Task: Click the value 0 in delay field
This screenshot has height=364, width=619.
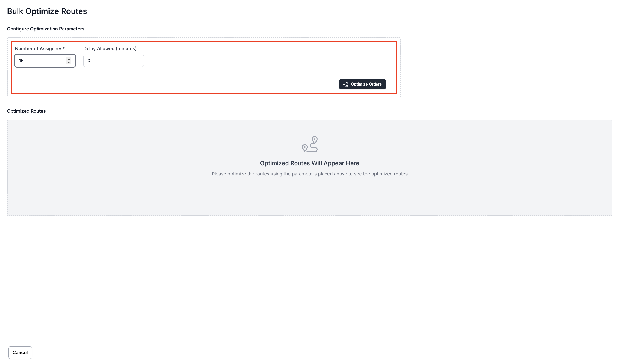Action: [89, 61]
